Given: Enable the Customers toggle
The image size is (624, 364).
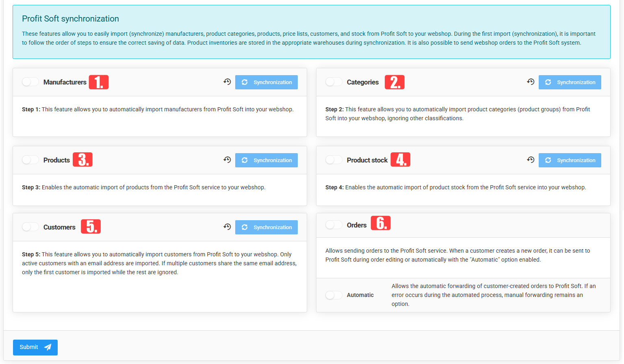Looking at the screenshot, I should point(30,227).
